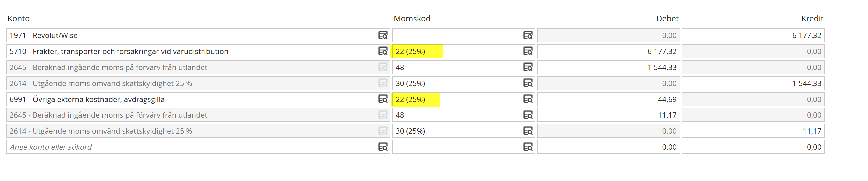Open VAT code lookup on empty bottom row
868x181 pixels.
click(x=528, y=147)
